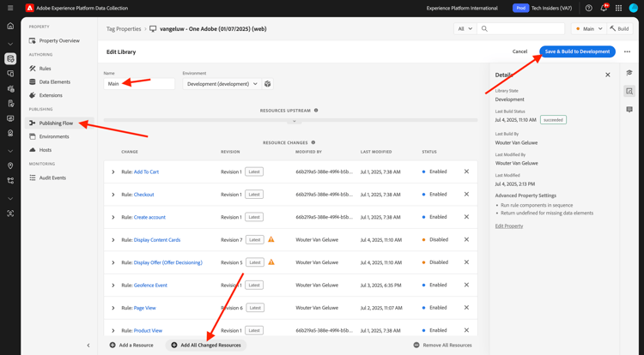Remove the Display Content Cards rule
This screenshot has width=644, height=355.
466,239
